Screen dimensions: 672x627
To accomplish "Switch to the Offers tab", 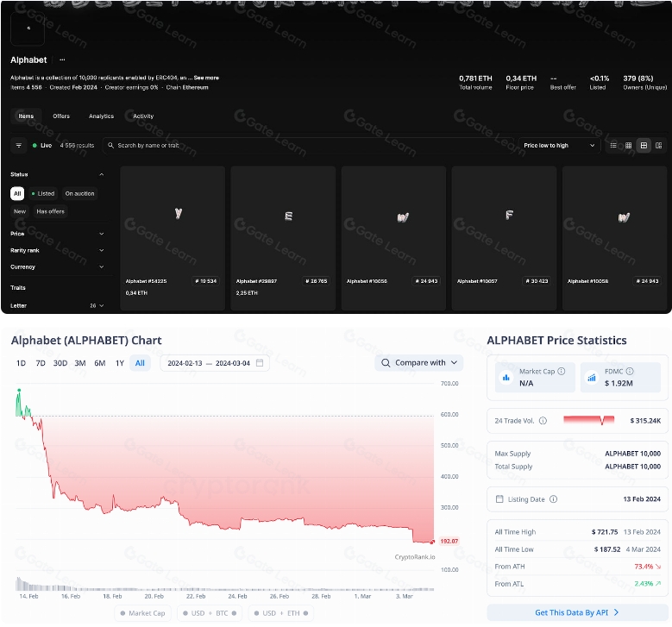I will [61, 116].
